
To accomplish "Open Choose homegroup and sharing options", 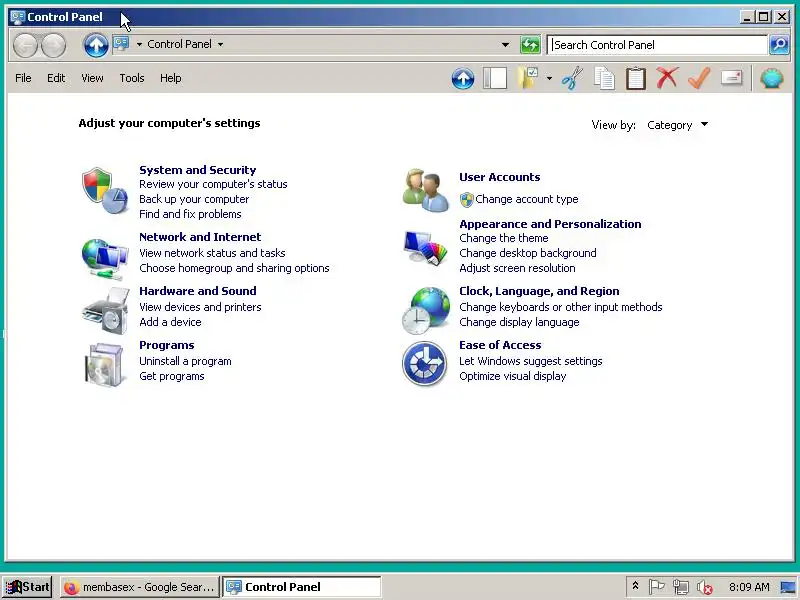I will 234,268.
